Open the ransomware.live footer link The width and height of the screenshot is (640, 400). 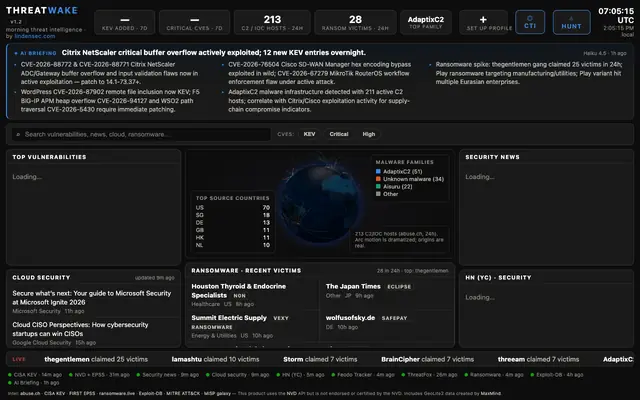118,393
